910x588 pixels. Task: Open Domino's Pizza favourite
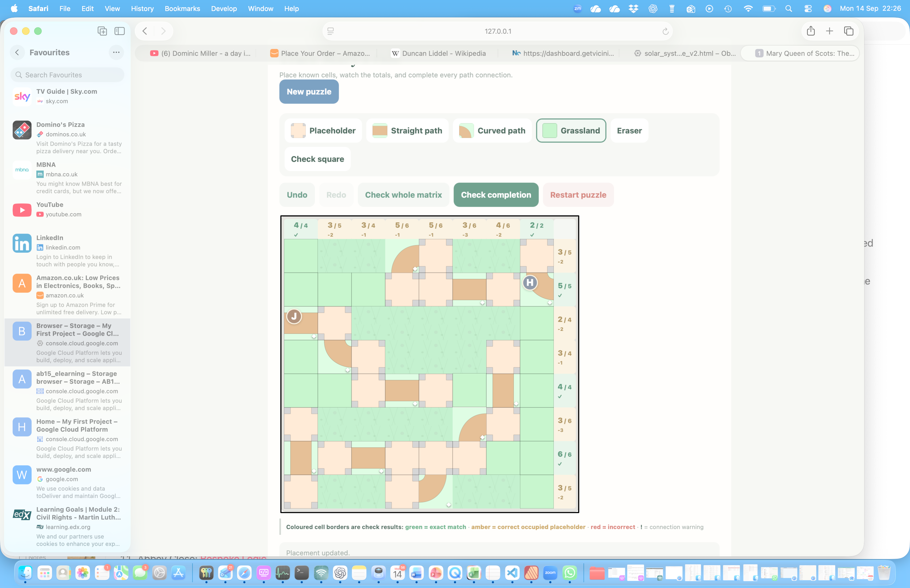tap(67, 137)
